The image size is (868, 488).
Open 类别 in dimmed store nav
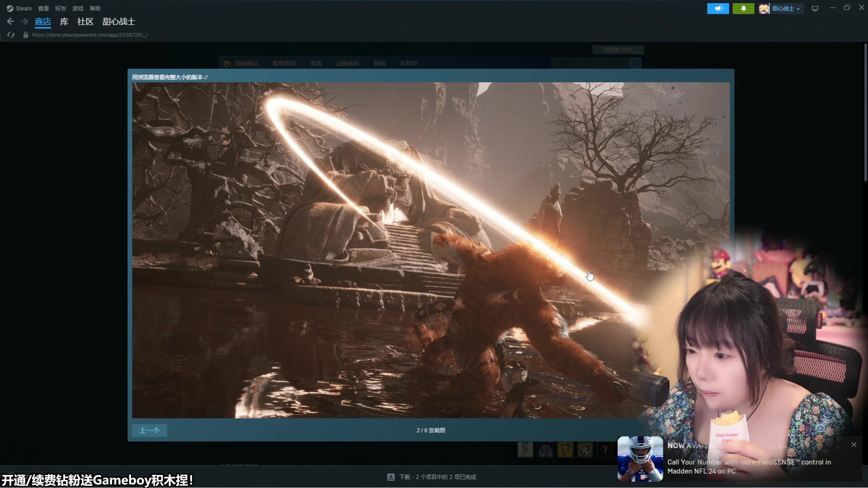(316, 64)
